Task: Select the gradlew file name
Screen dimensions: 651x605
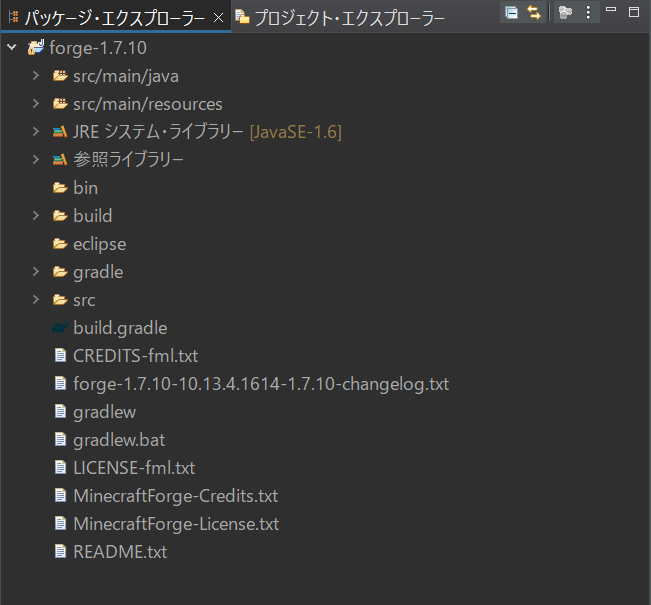Action: coord(105,412)
